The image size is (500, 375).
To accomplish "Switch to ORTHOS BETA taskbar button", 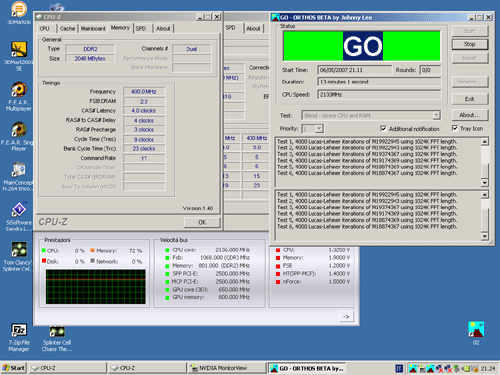I will tap(307, 368).
